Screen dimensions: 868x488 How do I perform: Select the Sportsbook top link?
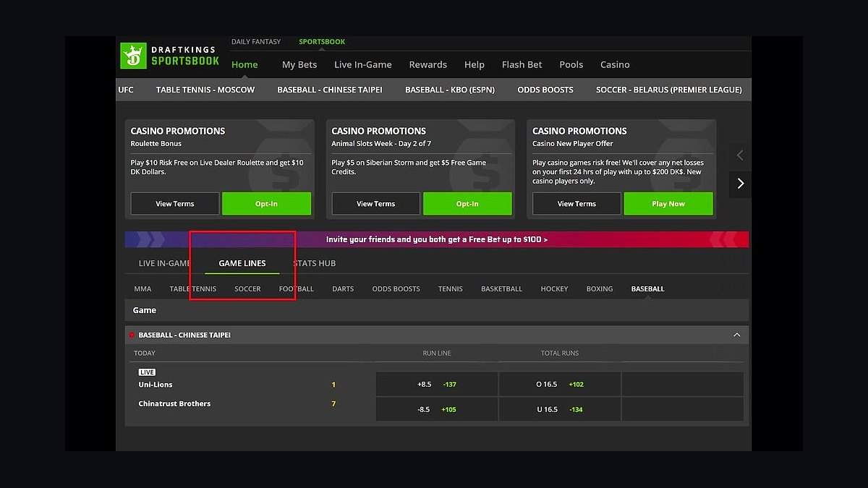(x=322, y=42)
